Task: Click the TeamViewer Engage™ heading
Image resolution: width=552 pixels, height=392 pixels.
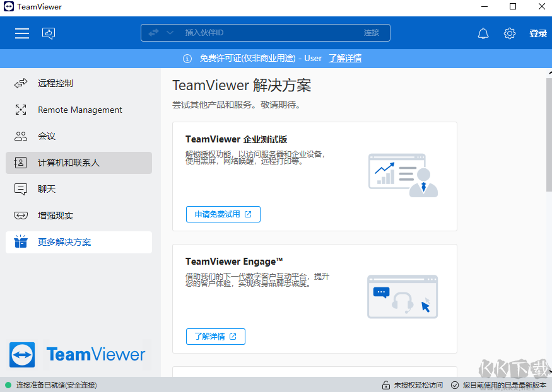Action: click(234, 262)
